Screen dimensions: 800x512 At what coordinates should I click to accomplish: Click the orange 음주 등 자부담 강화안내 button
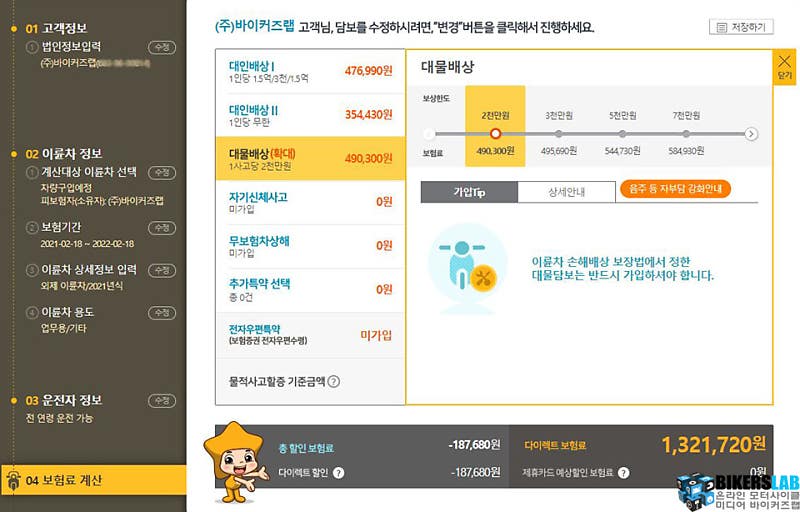676,189
